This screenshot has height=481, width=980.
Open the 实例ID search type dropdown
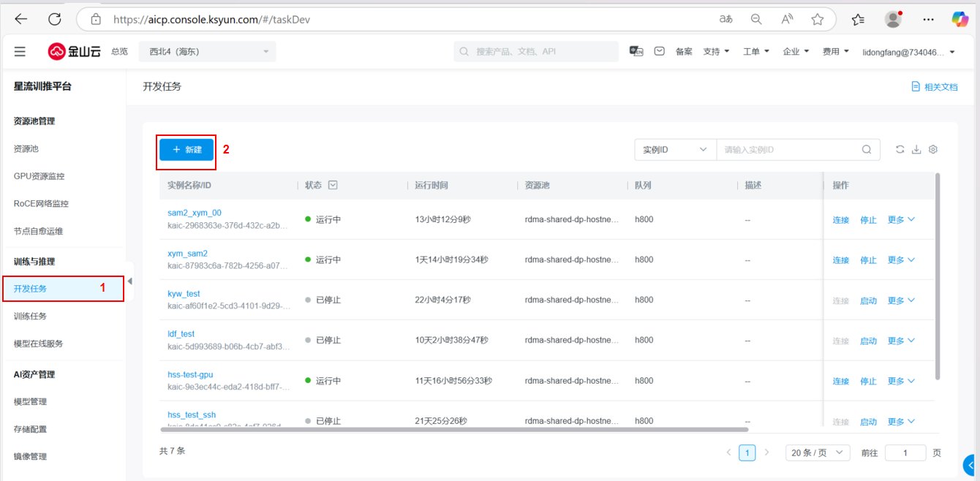click(x=675, y=150)
